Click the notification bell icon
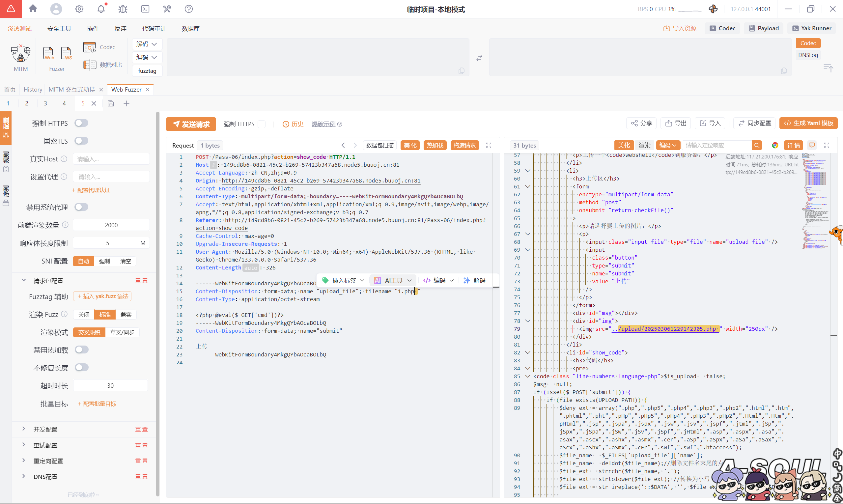 tap(101, 9)
